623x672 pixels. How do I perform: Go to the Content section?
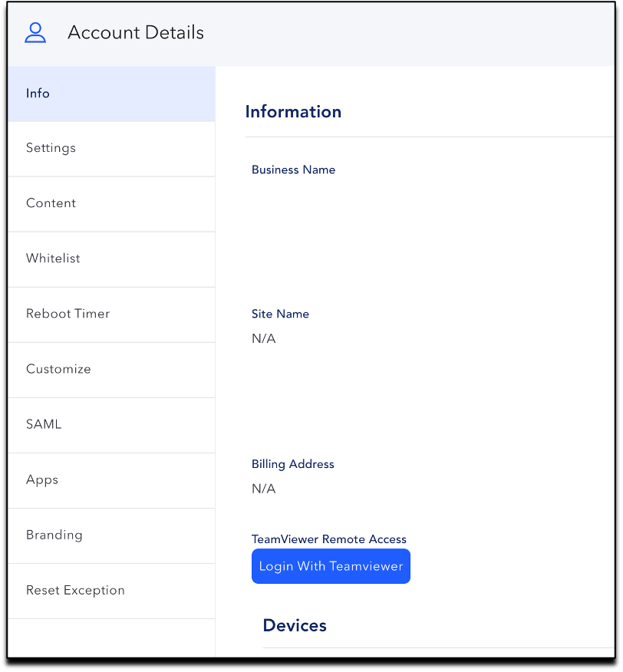[x=111, y=204]
